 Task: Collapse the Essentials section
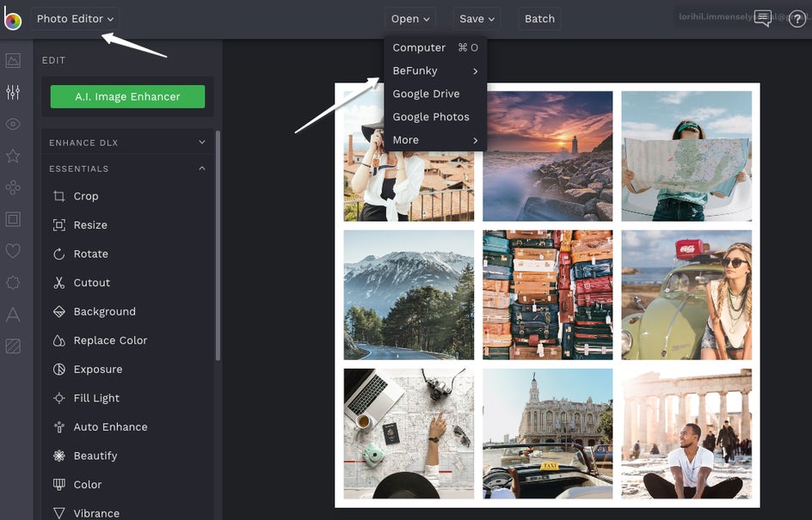[x=127, y=168]
